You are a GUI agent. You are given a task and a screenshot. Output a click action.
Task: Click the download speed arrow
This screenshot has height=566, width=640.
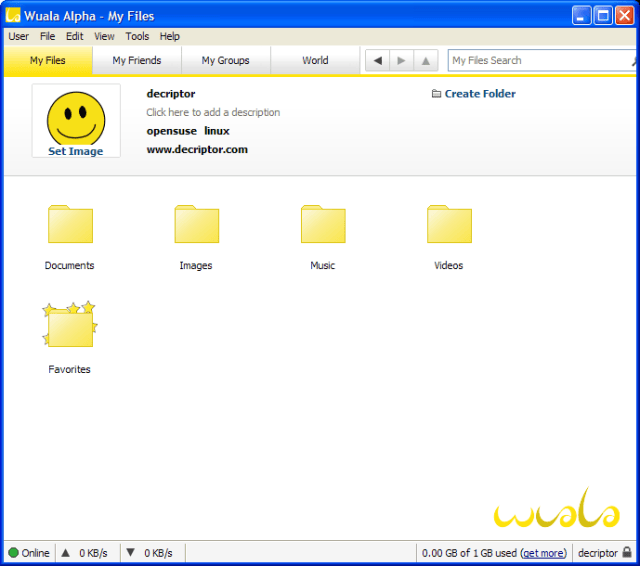[130, 553]
